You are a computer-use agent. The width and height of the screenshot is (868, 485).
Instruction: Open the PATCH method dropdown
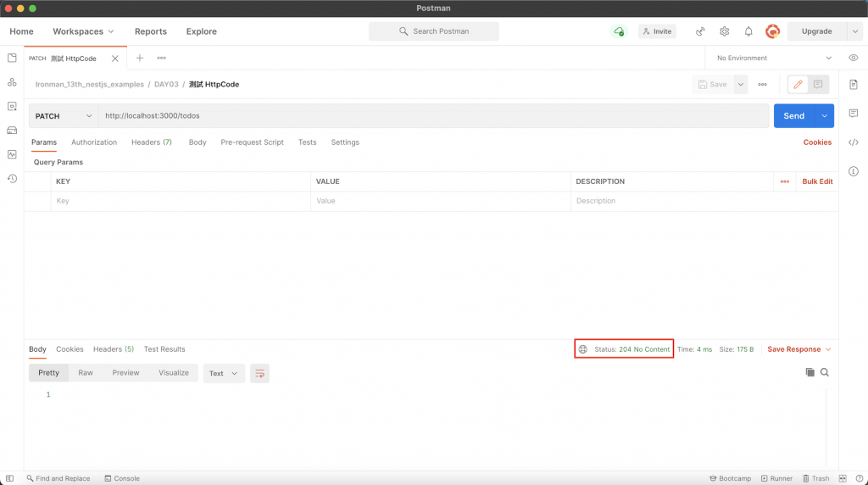point(64,116)
